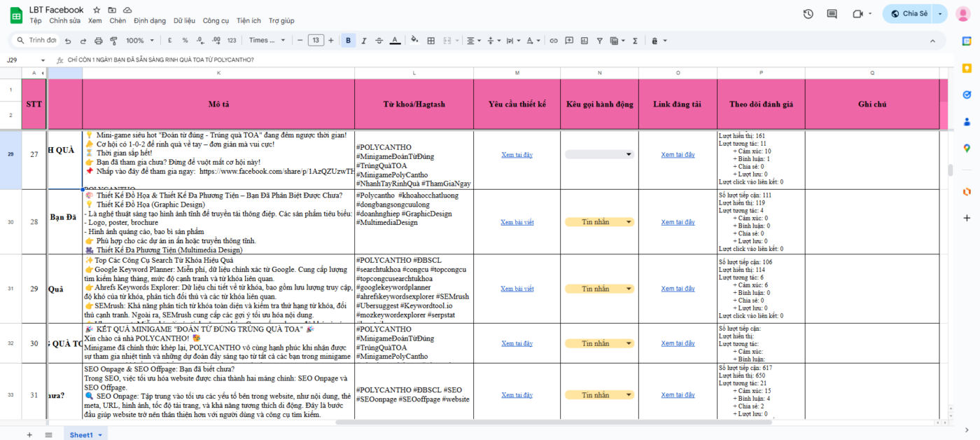Open the horizontal align dropdown
980x440 pixels.
pyautogui.click(x=474, y=41)
